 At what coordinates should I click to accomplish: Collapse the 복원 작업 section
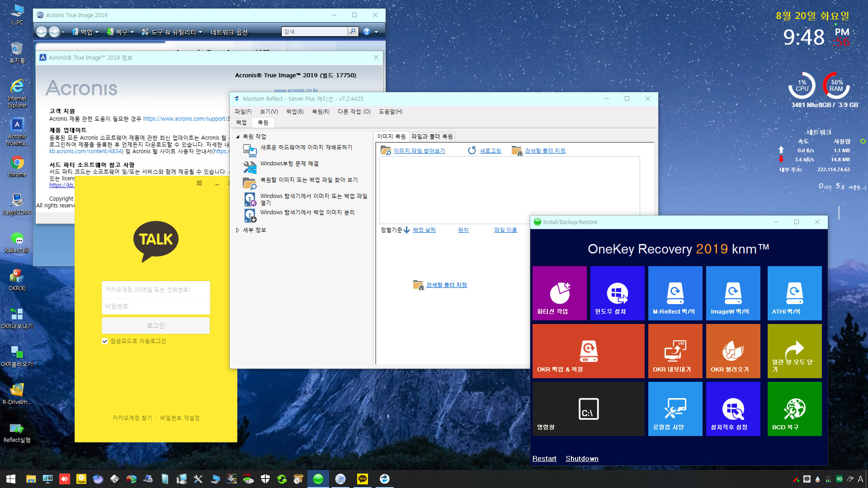pos(238,136)
